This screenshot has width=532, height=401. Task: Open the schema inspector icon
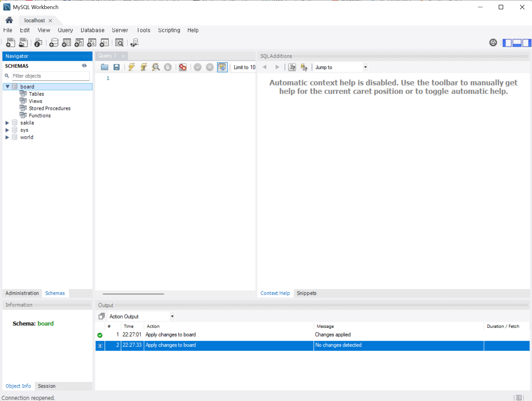[38, 43]
